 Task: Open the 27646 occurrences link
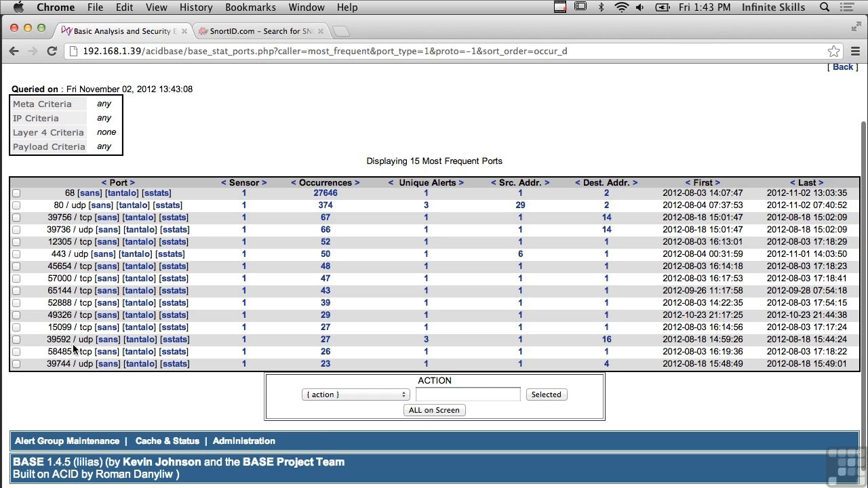[x=325, y=193]
